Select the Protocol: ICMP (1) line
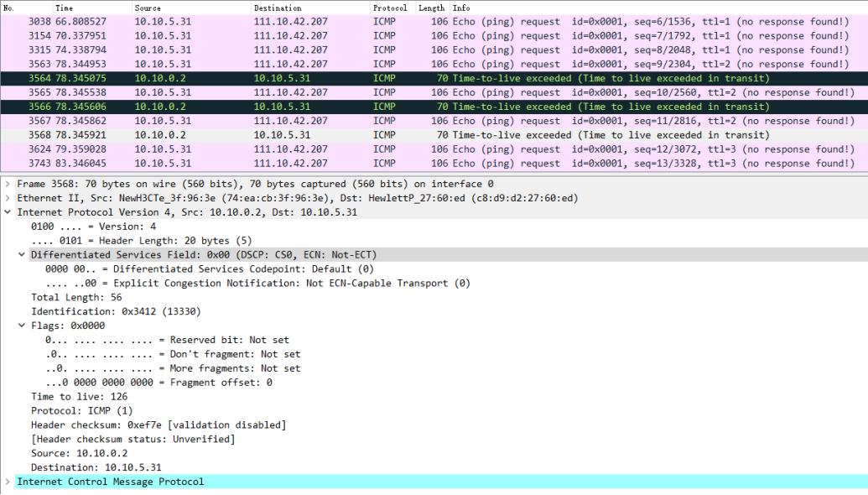Viewport: 868px width, 495px height. [x=82, y=411]
